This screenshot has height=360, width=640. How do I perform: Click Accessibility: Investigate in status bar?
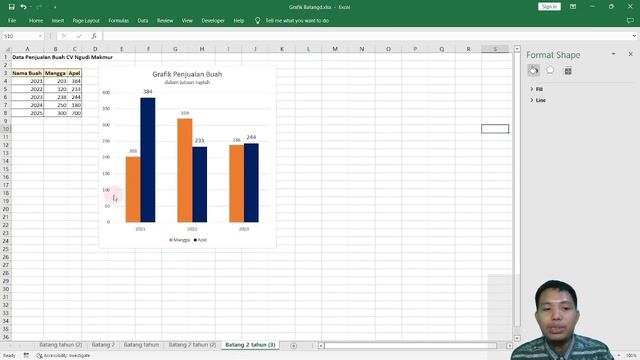(64, 356)
